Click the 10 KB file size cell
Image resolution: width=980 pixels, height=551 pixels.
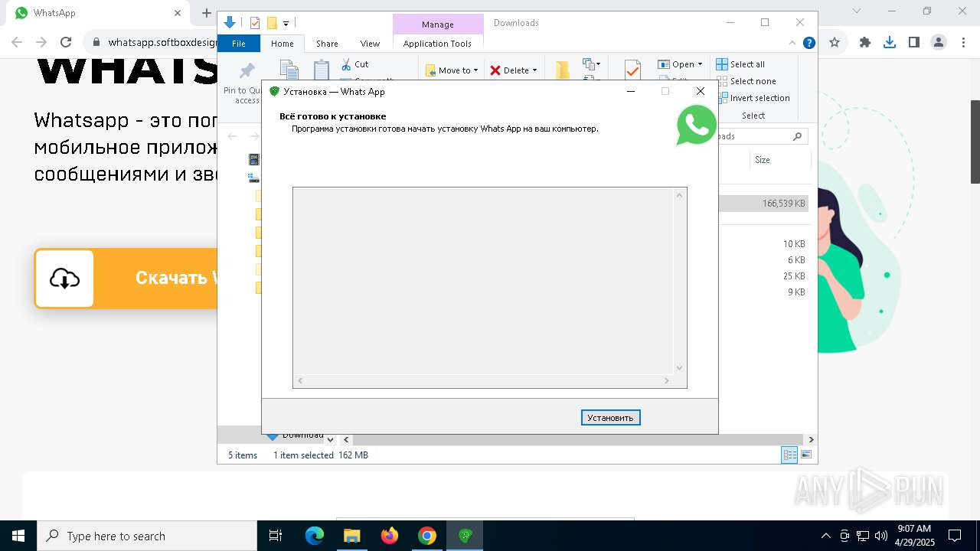pyautogui.click(x=794, y=244)
